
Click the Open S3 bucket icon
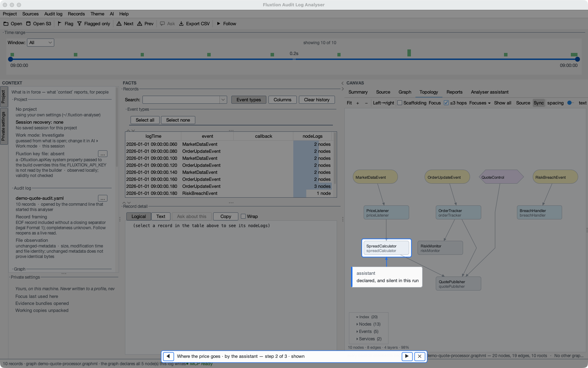pos(28,23)
